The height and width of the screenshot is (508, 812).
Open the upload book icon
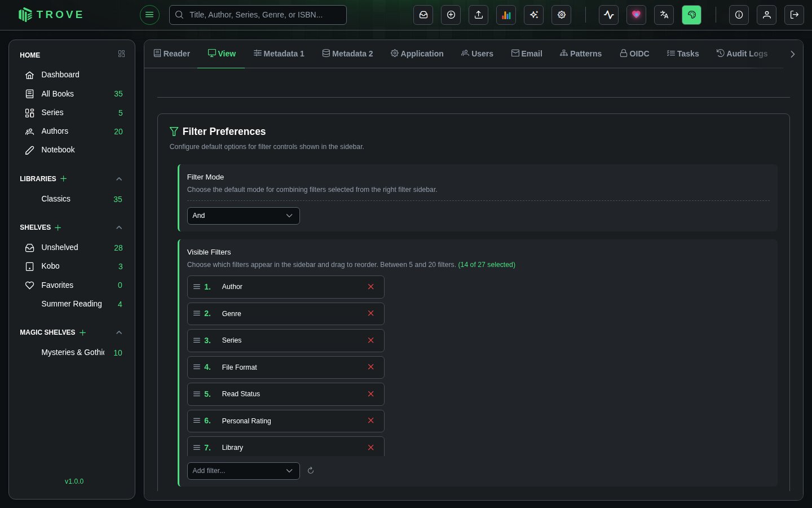pos(479,15)
